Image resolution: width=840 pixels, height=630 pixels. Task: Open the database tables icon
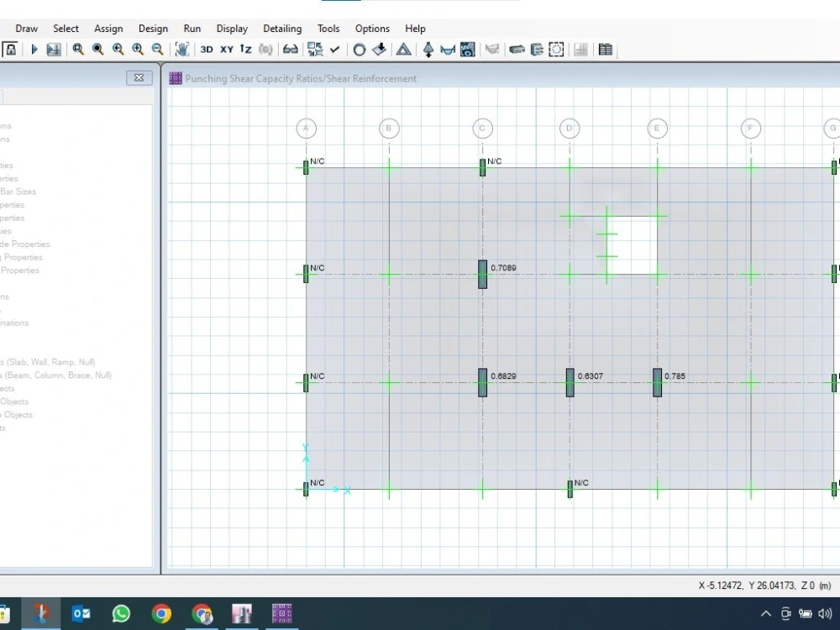click(606, 49)
